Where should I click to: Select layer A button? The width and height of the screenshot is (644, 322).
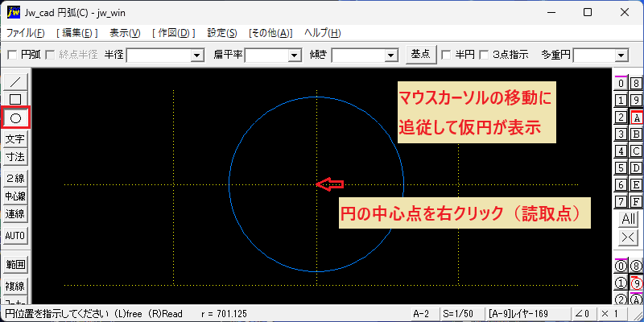636,118
